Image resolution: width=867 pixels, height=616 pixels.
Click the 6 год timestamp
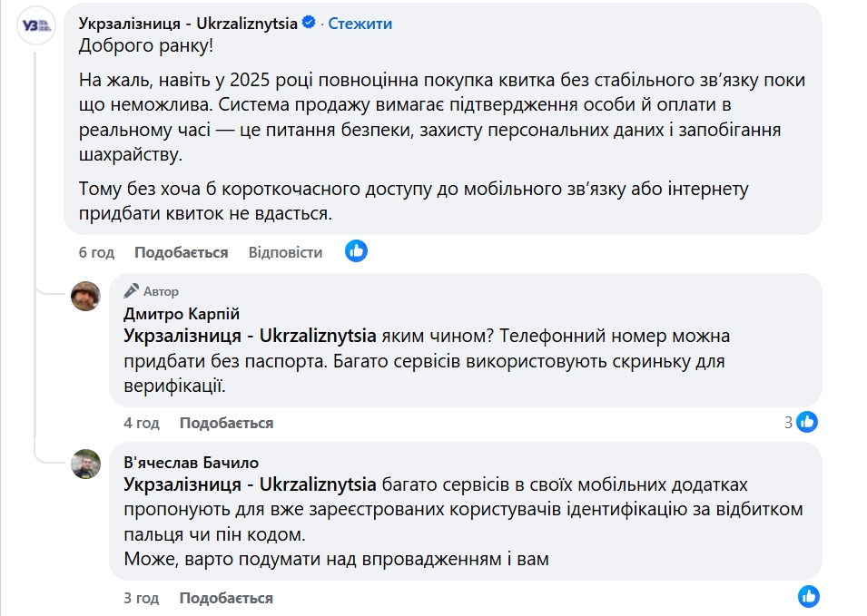95,252
